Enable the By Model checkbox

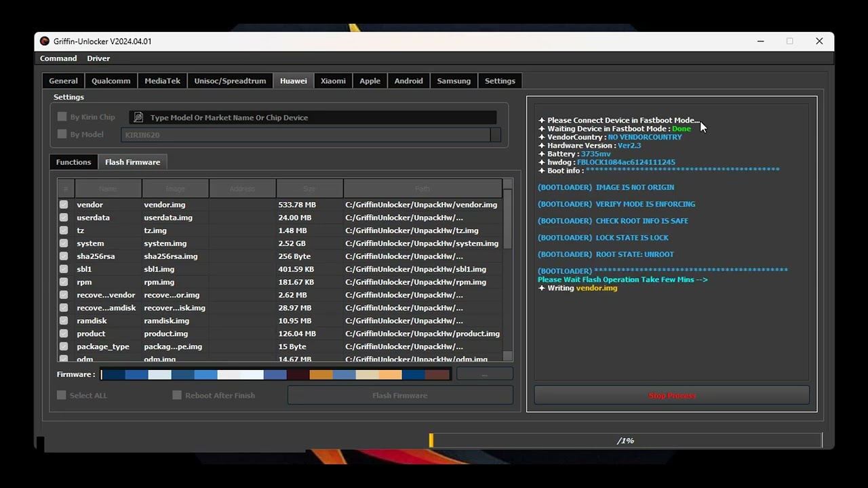(x=62, y=134)
